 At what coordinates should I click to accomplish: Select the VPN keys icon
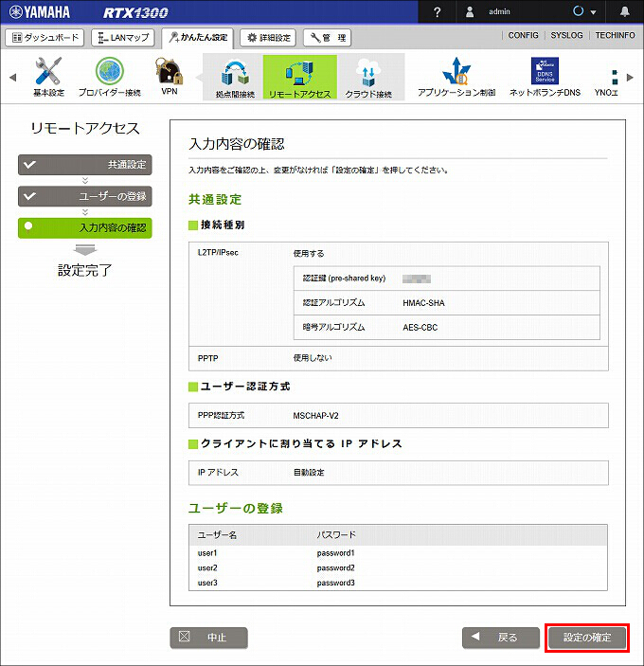(x=170, y=77)
